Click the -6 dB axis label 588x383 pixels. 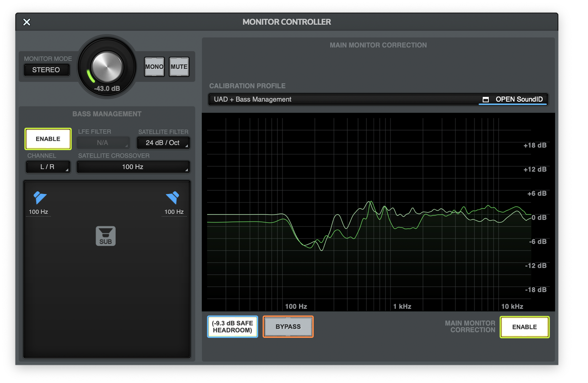[x=538, y=242]
